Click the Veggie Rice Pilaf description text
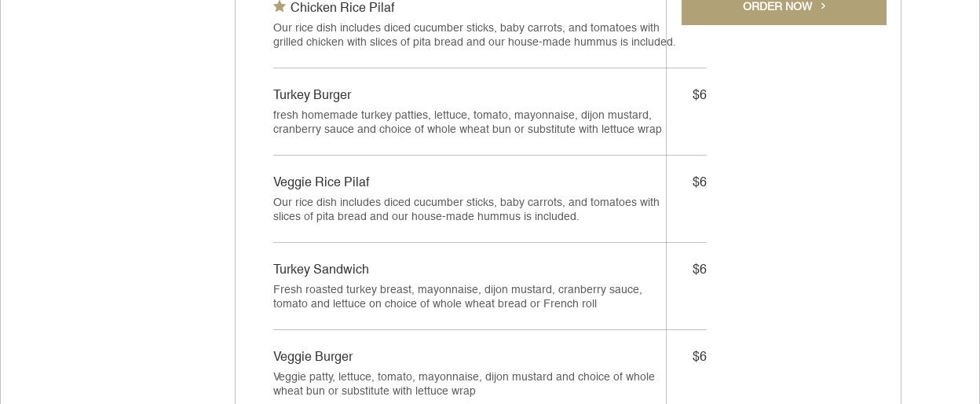The width and height of the screenshot is (980, 404). pyautogui.click(x=466, y=210)
